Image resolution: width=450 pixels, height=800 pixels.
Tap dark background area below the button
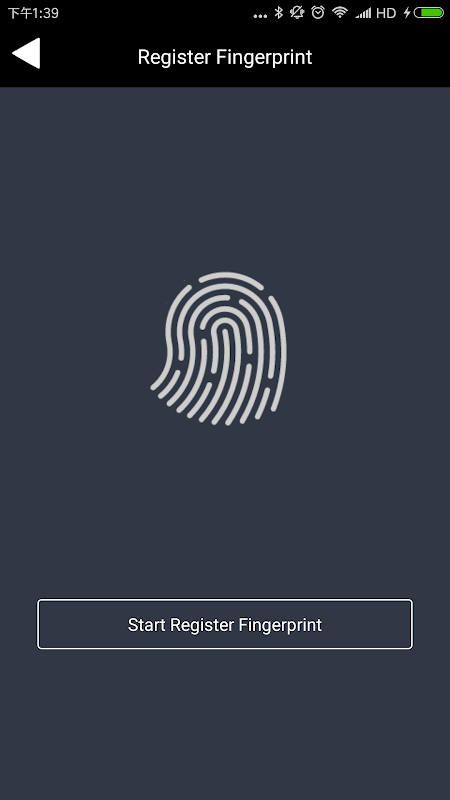(225, 724)
